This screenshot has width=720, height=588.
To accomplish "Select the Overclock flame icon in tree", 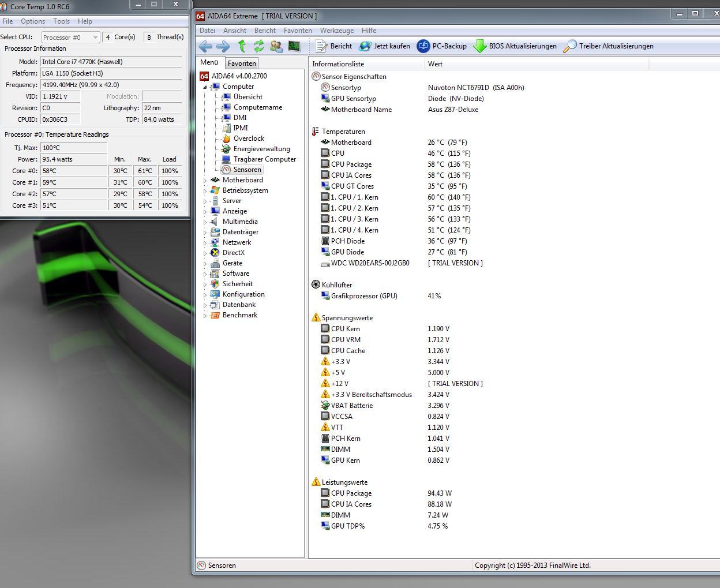I will pos(227,138).
